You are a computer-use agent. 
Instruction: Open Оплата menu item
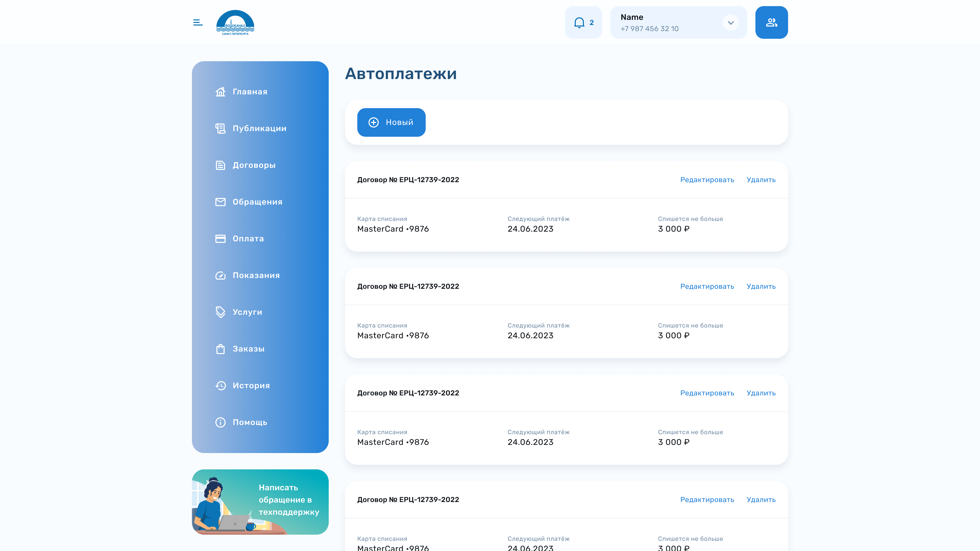click(248, 239)
